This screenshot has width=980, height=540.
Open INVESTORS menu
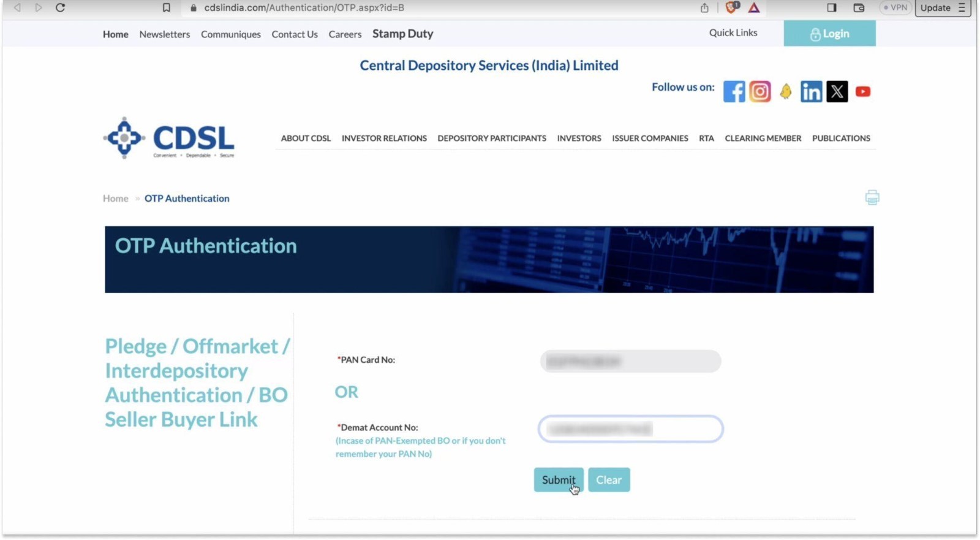(x=579, y=139)
